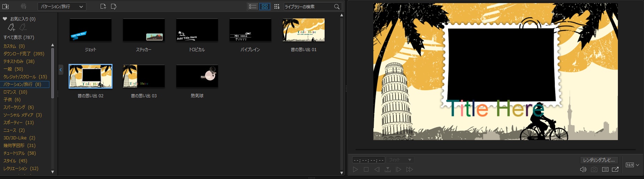Screen dimensions: 644x179
Task: Select 幾何学図形 (31) category
Action: 20,145
